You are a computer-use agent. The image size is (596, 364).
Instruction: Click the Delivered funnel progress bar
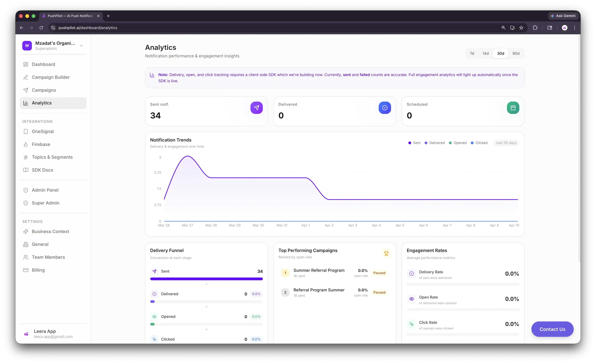(x=206, y=302)
